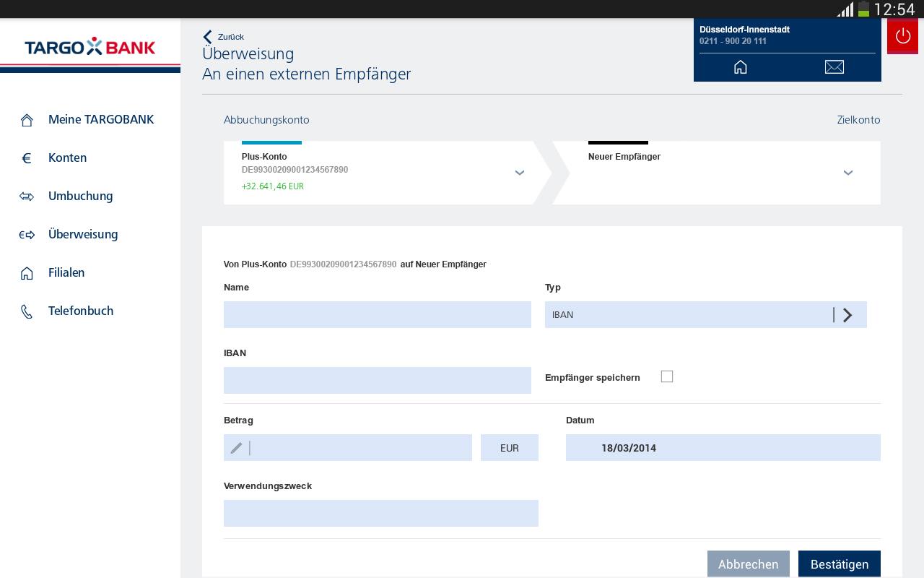Enable the Empfänger speichern checkbox

[667, 376]
